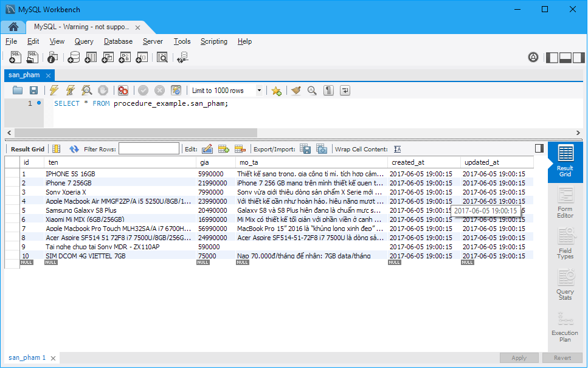Edit the current row in result grid
Viewport: 588px width, 369px height.
coord(207,150)
